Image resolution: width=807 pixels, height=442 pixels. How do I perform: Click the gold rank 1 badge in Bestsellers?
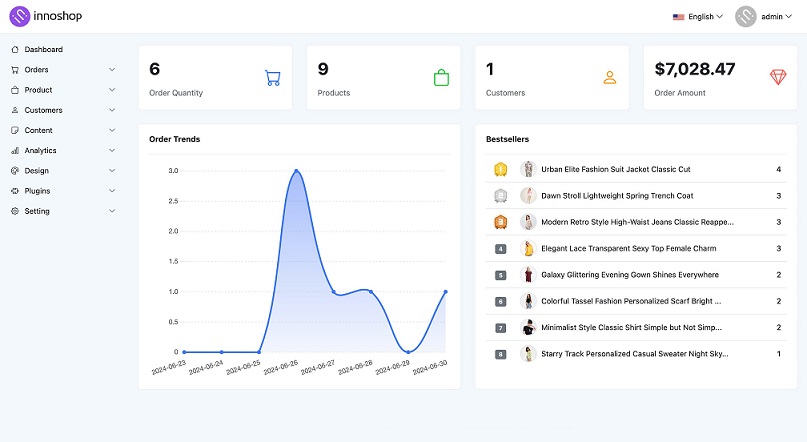tap(501, 170)
